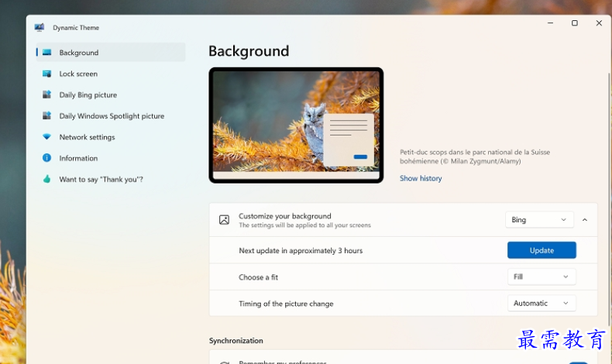Click the Show history link
The height and width of the screenshot is (364, 612).
(x=421, y=178)
